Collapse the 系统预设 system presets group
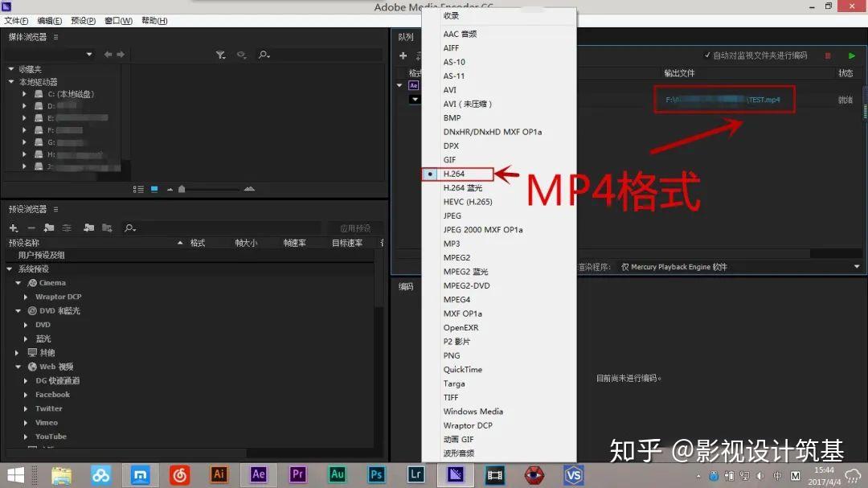This screenshot has height=488, width=868. 10,269
